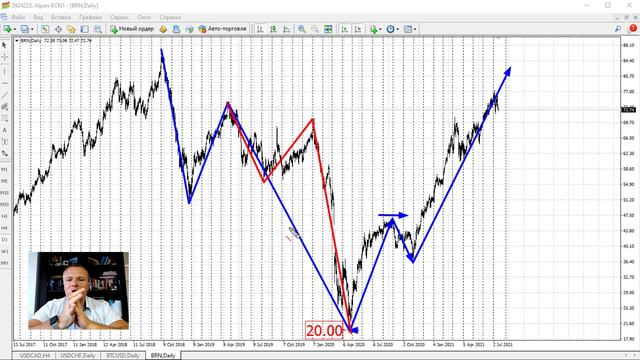
Task: Open the MetaEditor yellow icon
Action: click(163, 29)
